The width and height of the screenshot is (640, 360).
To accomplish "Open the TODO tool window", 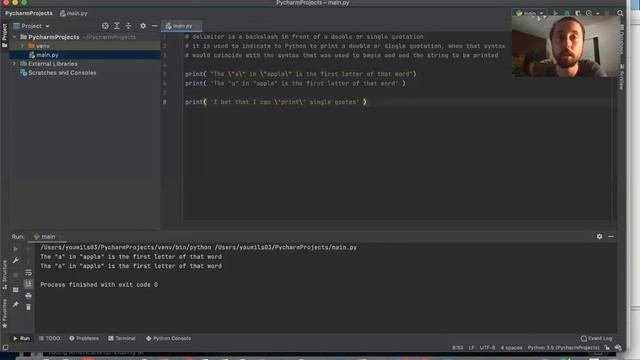I will pos(49,338).
